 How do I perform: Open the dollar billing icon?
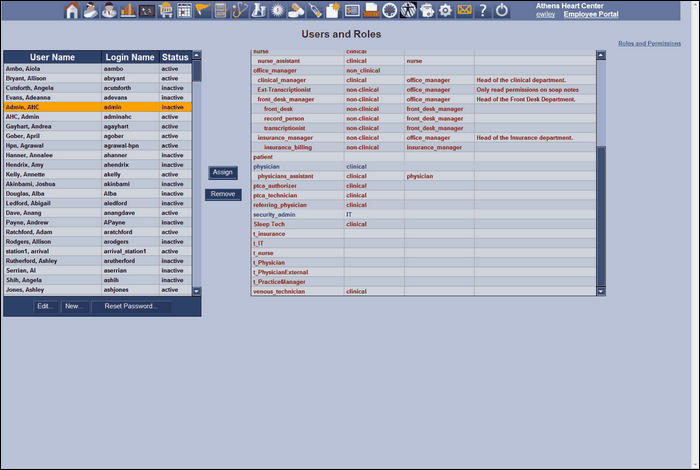pos(352,10)
